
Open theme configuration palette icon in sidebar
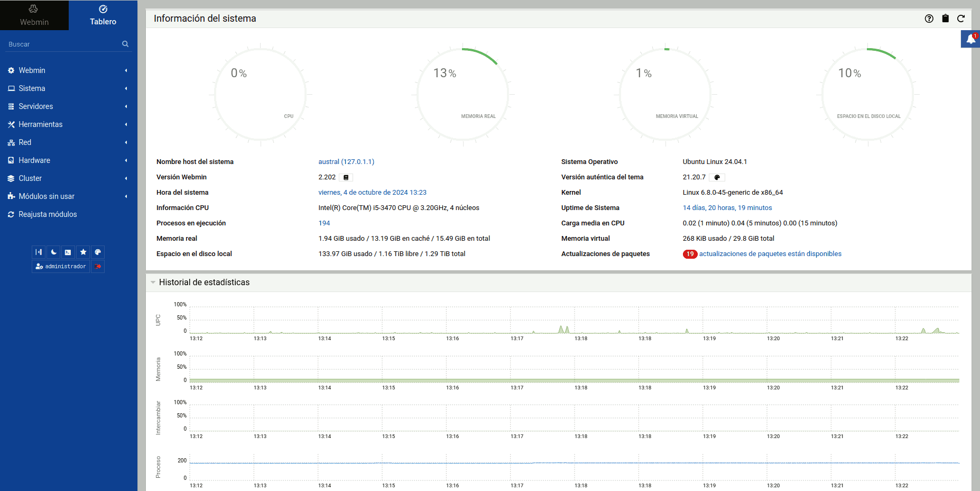98,252
